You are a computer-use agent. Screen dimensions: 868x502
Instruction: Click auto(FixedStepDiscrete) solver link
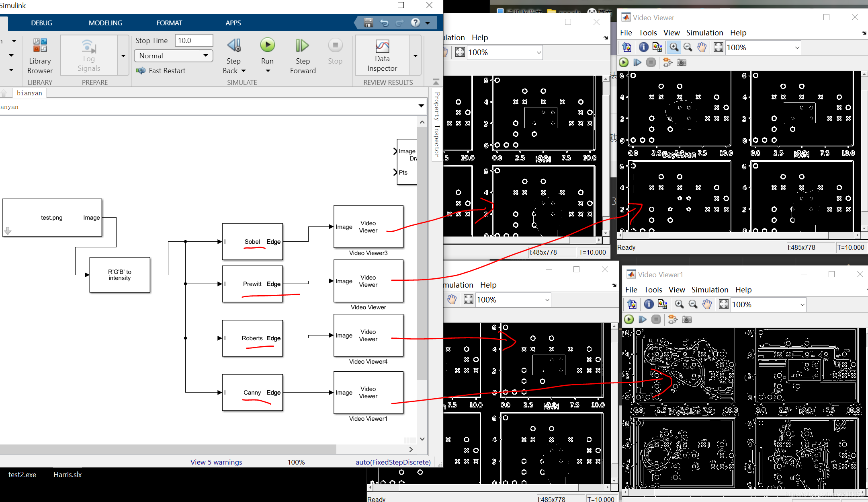(393, 462)
